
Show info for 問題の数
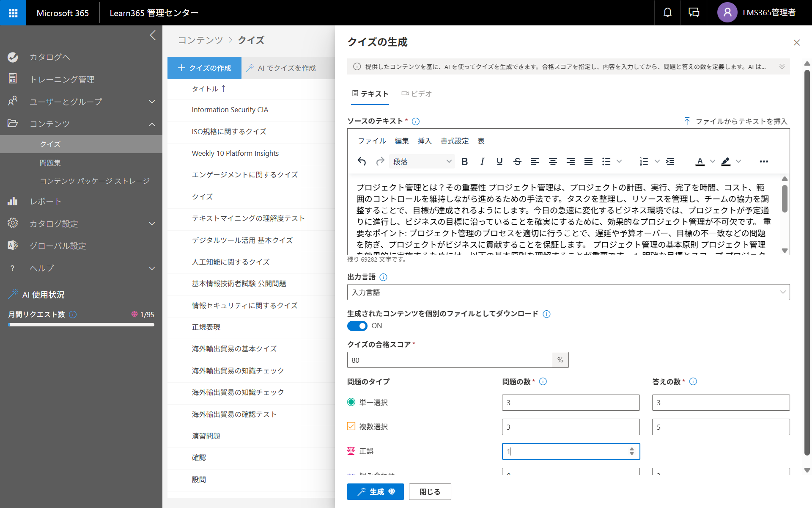tap(543, 381)
